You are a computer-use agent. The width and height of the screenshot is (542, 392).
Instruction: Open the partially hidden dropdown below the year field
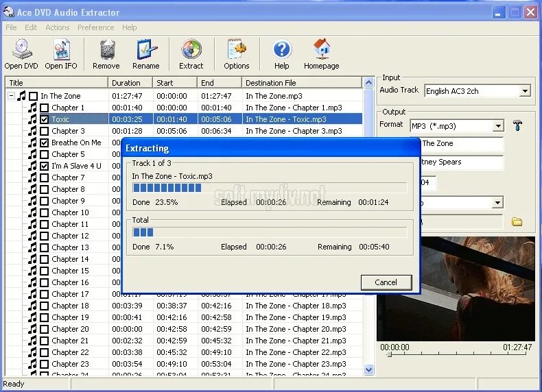coord(497,202)
